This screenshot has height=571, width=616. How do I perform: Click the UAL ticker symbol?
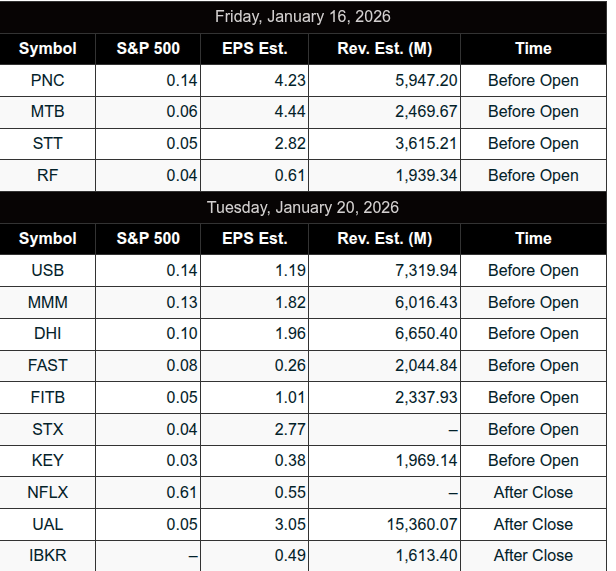[47, 525]
